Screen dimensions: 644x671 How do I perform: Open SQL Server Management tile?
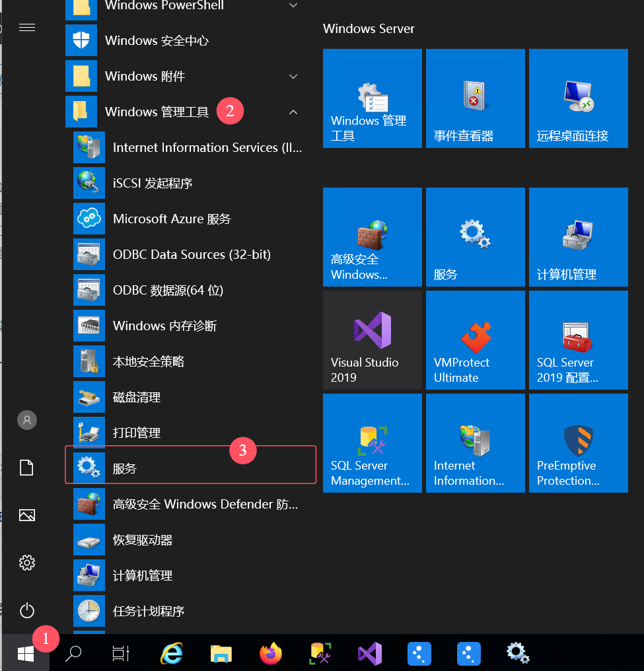click(x=373, y=443)
